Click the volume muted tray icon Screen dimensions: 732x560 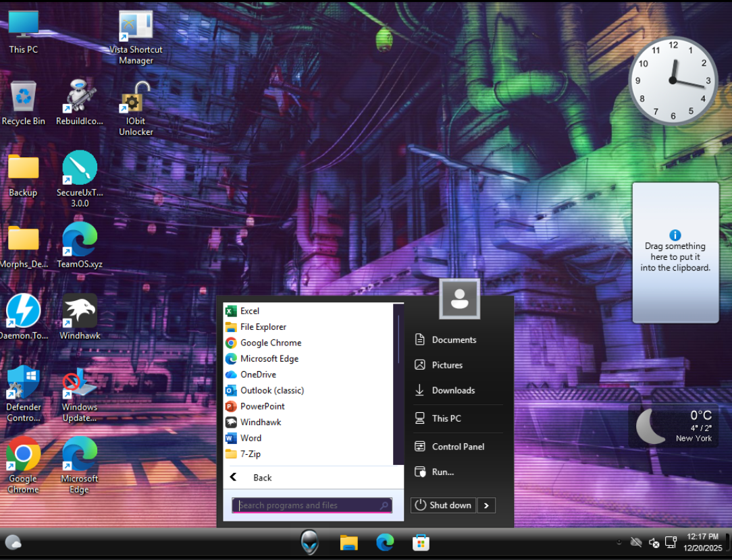click(x=654, y=542)
